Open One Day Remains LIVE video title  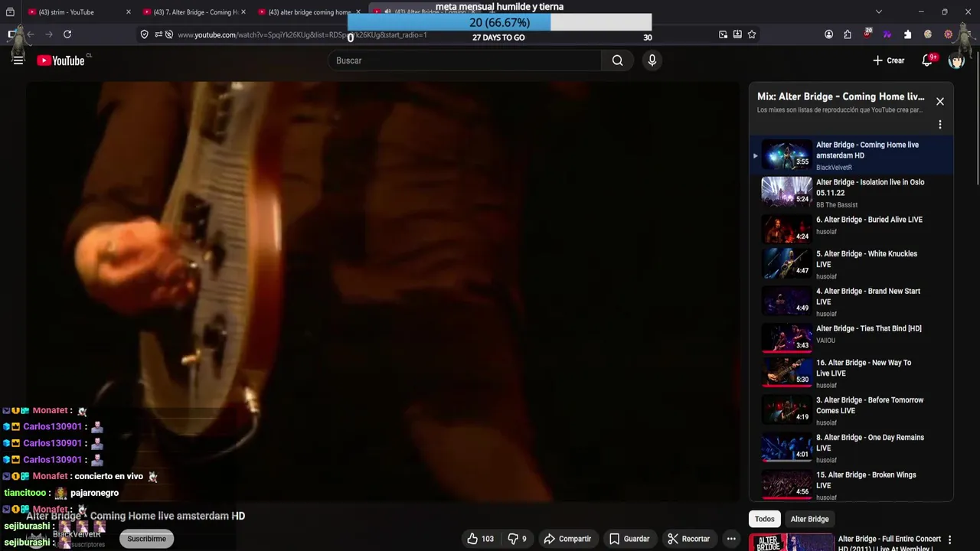point(870,442)
